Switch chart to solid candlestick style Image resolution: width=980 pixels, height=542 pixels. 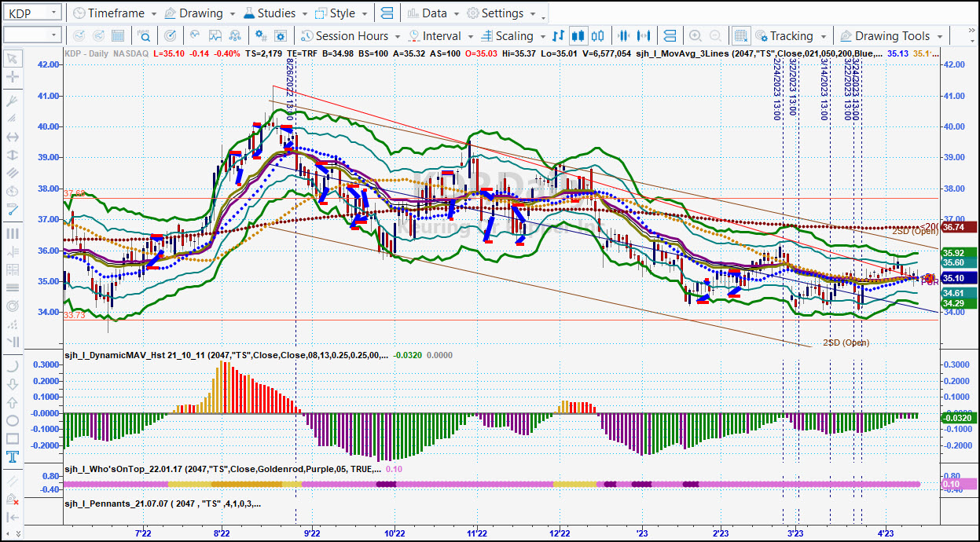pos(578,35)
